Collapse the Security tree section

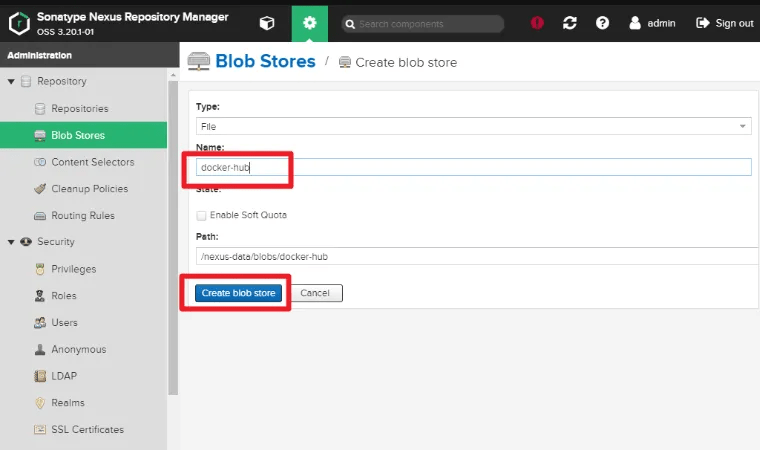[11, 242]
